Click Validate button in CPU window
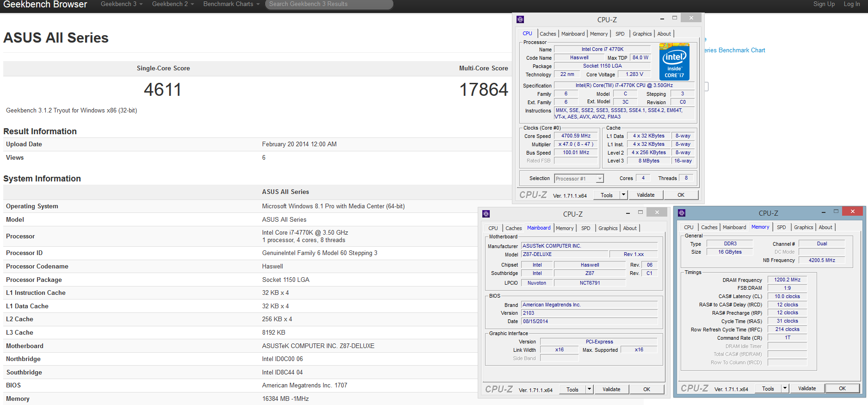 (x=646, y=195)
